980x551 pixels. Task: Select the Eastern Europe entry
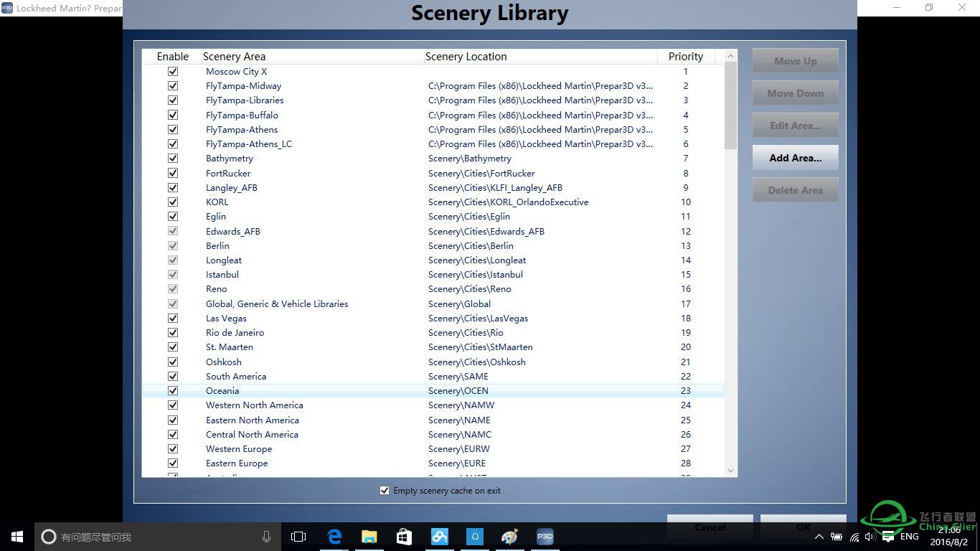(x=237, y=463)
